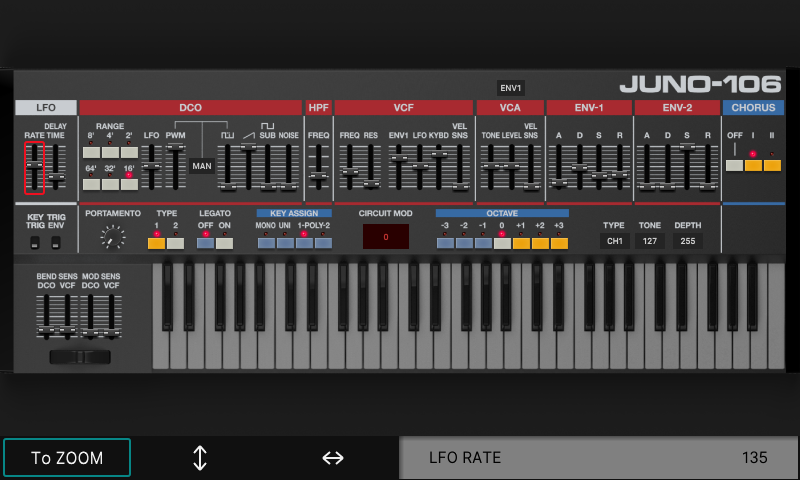Select the HPF FREQ slider
The image size is (800, 480).
(318, 167)
